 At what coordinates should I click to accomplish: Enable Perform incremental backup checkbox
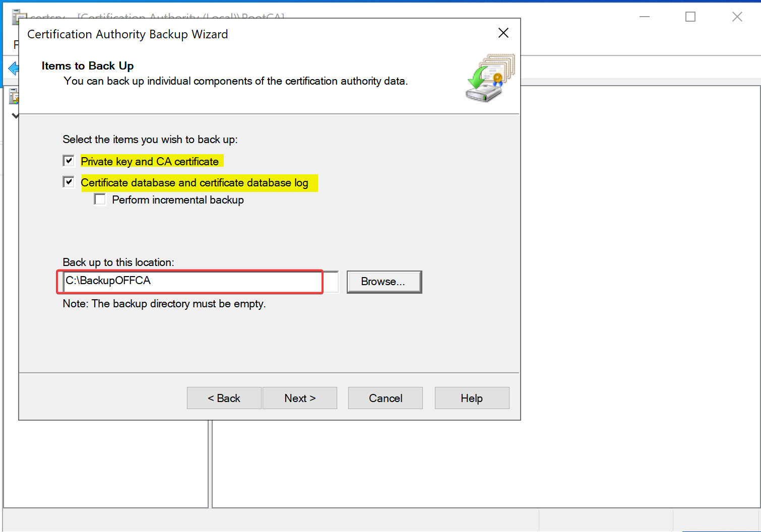100,199
